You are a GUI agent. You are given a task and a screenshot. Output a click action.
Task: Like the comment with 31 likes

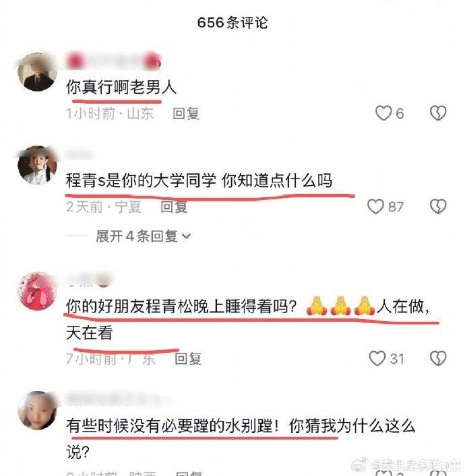(377, 358)
